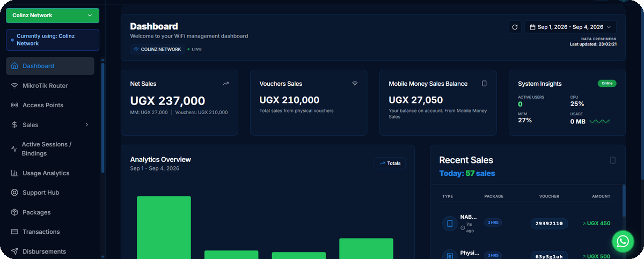This screenshot has width=644, height=259.
Task: Open Transactions page
Action: pyautogui.click(x=50, y=232)
